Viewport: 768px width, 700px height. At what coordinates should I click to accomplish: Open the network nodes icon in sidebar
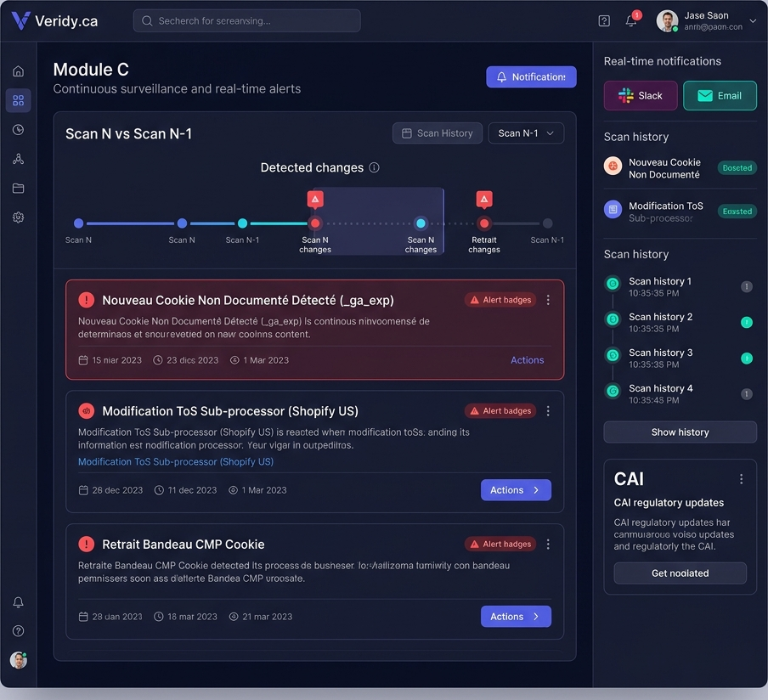18,159
